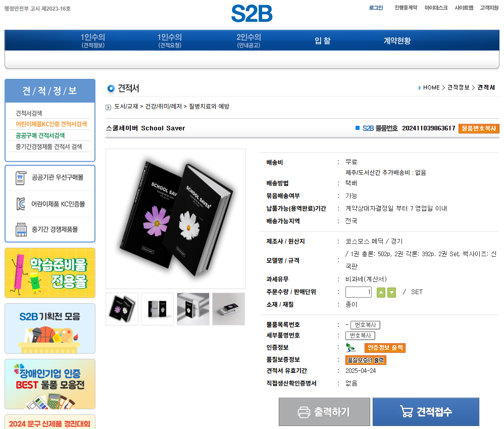Click 인증정보 출력 button
This screenshot has height=429, width=504.
tap(385, 348)
